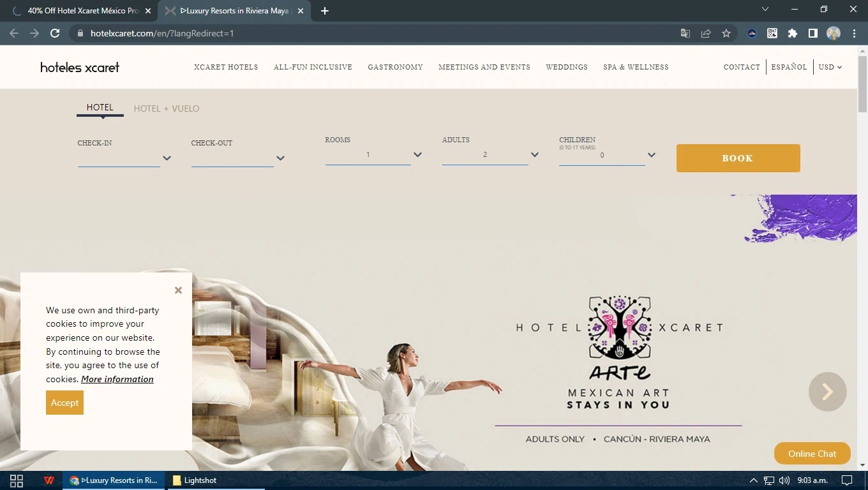Toggle the browser side panel icon
868x490 pixels.
click(x=813, y=33)
